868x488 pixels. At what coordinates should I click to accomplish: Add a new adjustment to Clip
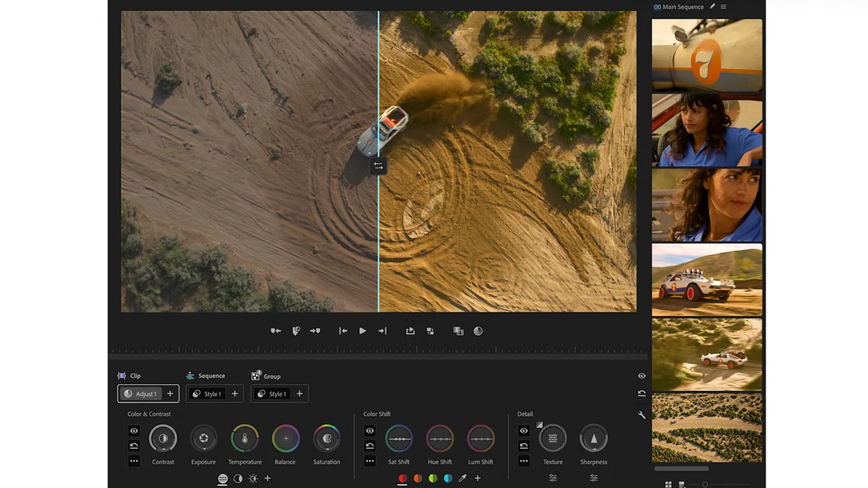coord(170,394)
